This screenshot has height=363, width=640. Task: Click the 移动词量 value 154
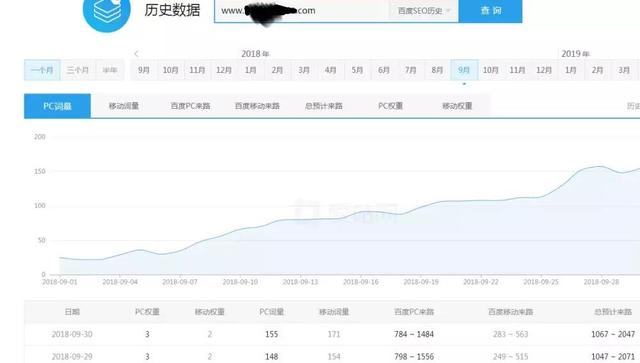(x=334, y=356)
